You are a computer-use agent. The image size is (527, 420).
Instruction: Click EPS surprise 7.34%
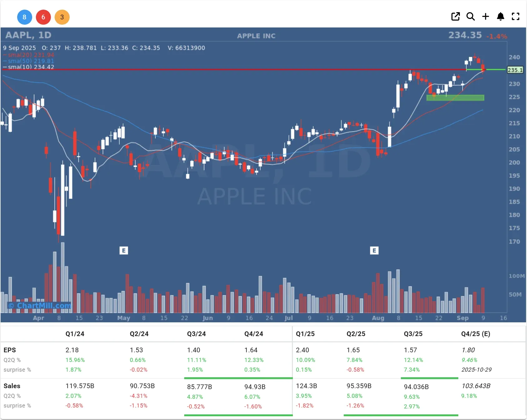[412, 370]
